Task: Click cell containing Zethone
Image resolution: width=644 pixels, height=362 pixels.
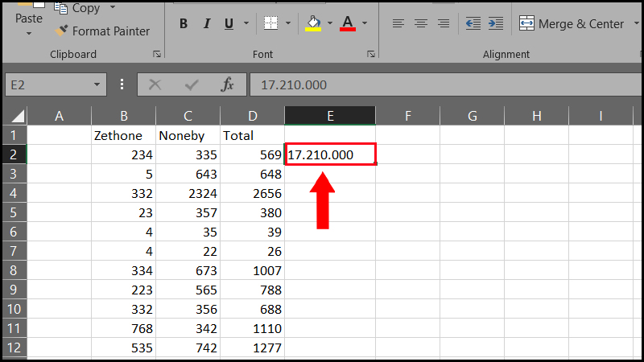Action: 124,135
